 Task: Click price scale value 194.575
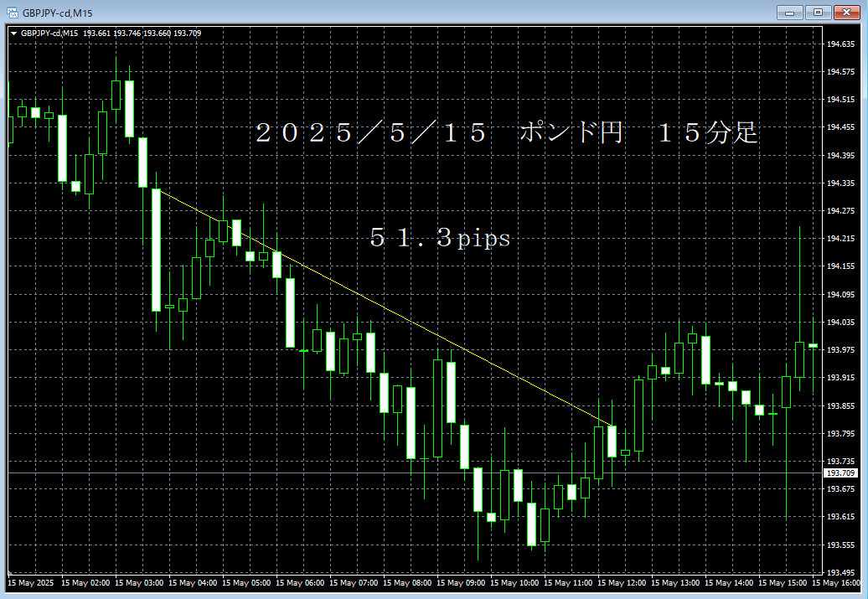click(840, 71)
